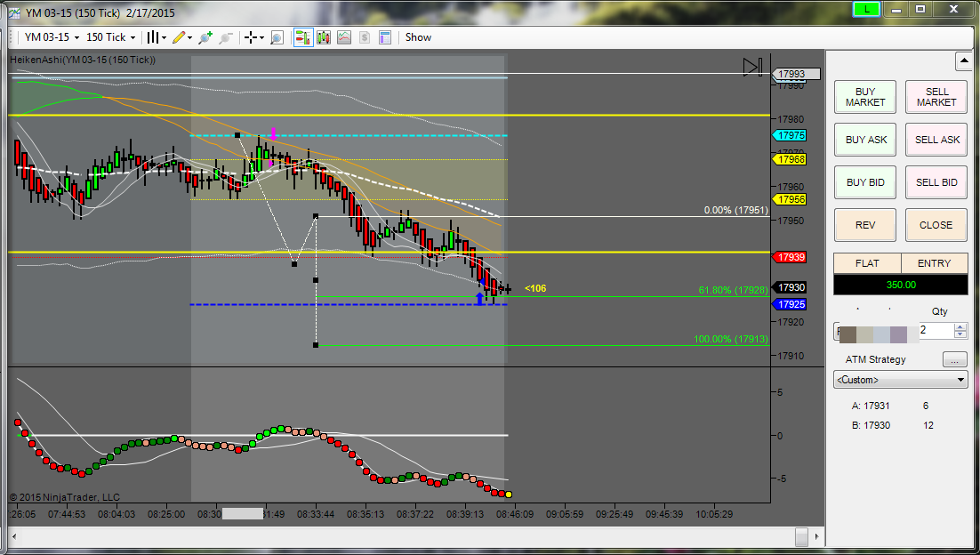Viewport: 980px width, 555px height.
Task: Click the horizontal scrollbar thumb
Action: click(802, 536)
